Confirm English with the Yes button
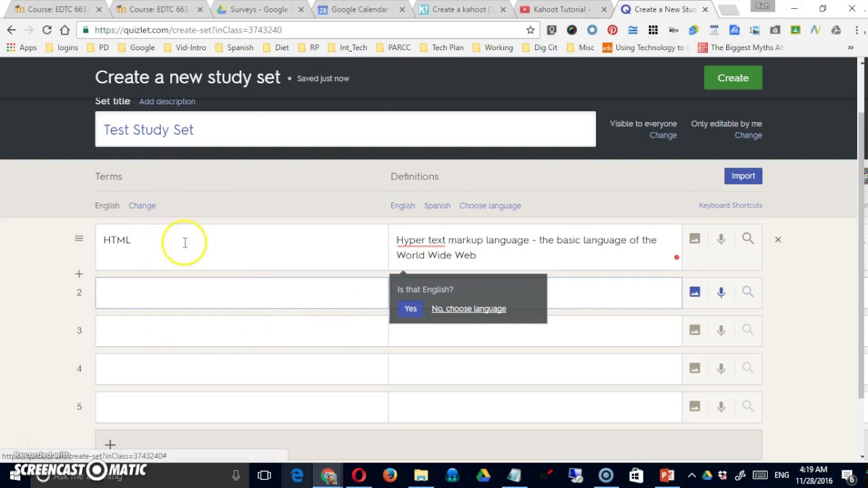The height and width of the screenshot is (488, 868). pyautogui.click(x=410, y=308)
